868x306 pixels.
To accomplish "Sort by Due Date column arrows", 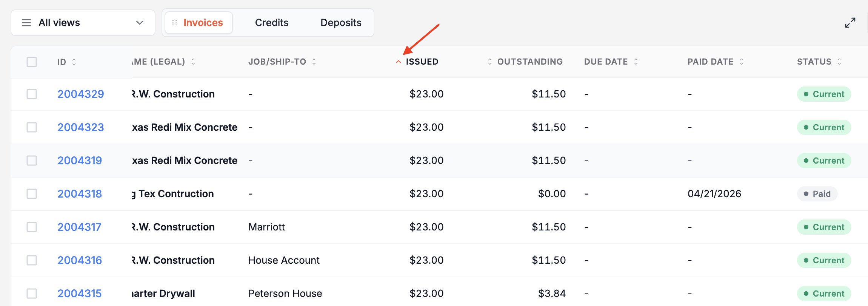I will coord(636,62).
